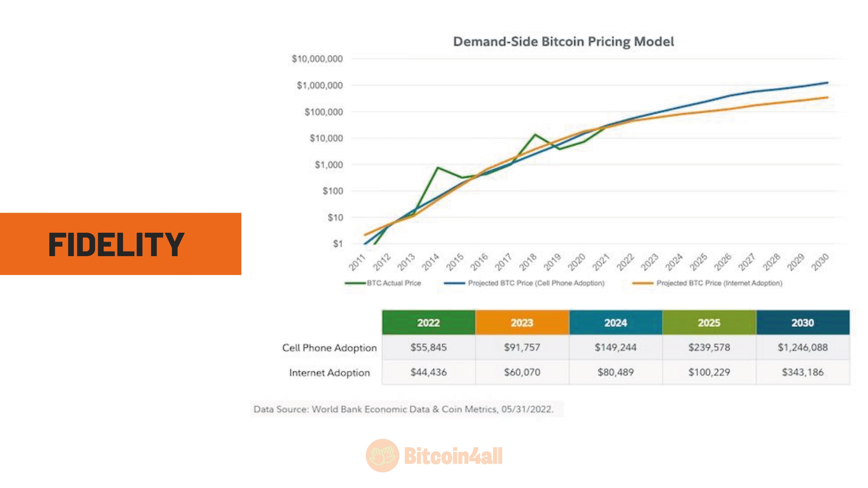Click the $10,000,000 y-axis label
This screenshot has height=488, width=868.
point(317,59)
